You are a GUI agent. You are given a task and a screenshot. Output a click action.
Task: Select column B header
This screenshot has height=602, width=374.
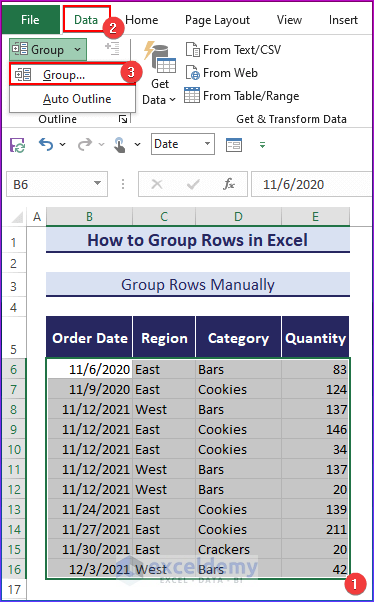pyautogui.click(x=89, y=217)
